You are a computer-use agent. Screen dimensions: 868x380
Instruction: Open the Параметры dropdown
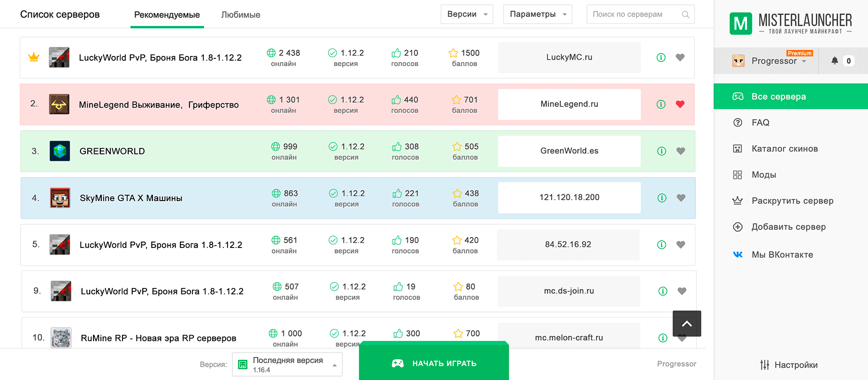538,14
